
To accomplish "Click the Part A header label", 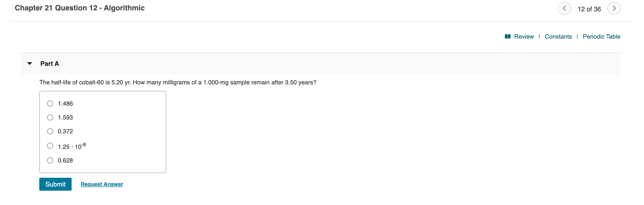I will (x=49, y=64).
